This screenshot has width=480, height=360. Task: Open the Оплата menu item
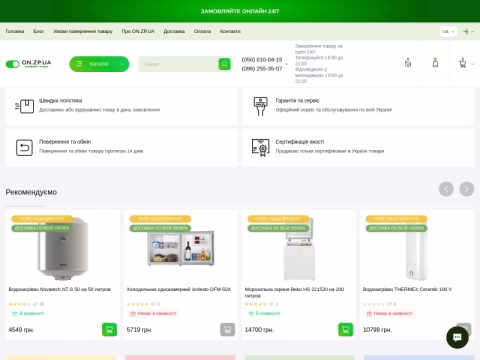(202, 31)
